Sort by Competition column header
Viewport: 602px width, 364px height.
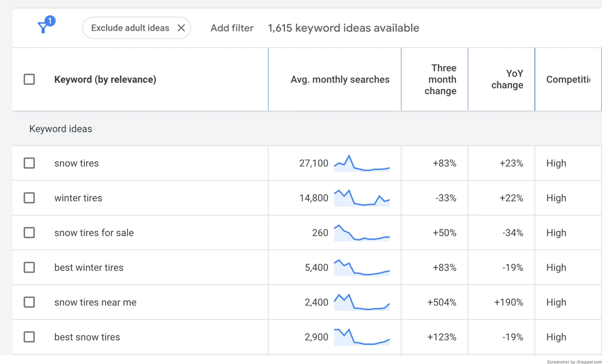click(568, 79)
